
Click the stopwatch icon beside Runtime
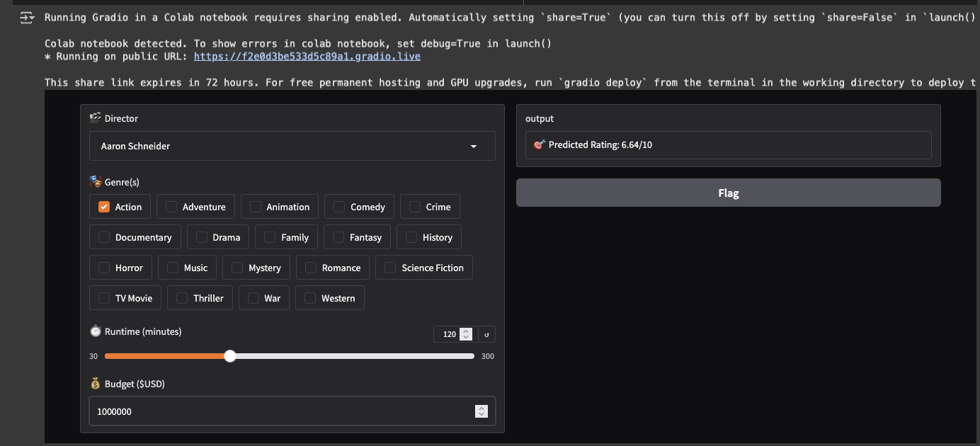coord(96,331)
